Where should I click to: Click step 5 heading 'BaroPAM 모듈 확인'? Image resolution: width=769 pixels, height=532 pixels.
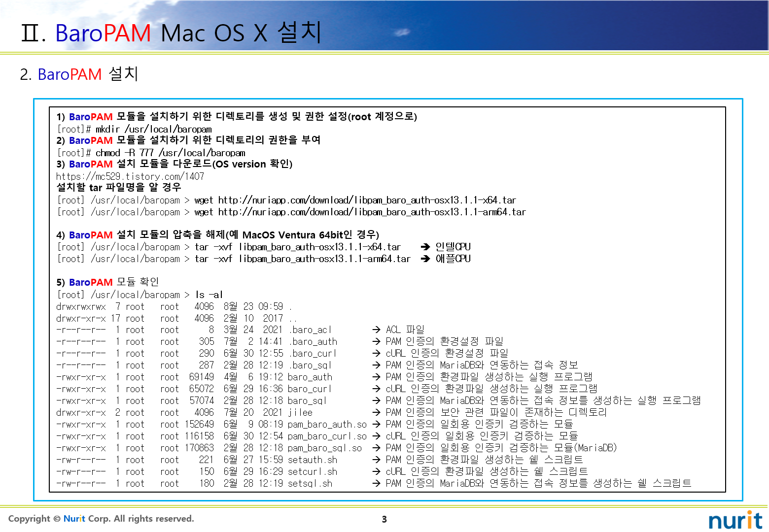coord(107,282)
